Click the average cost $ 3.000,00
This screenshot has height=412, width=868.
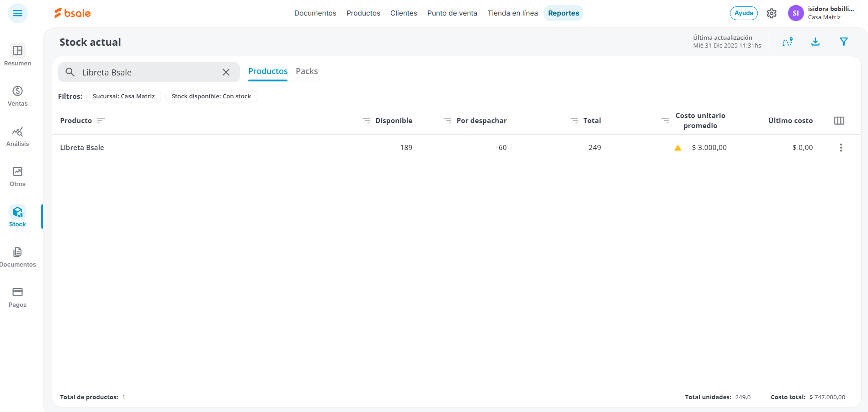(x=709, y=148)
